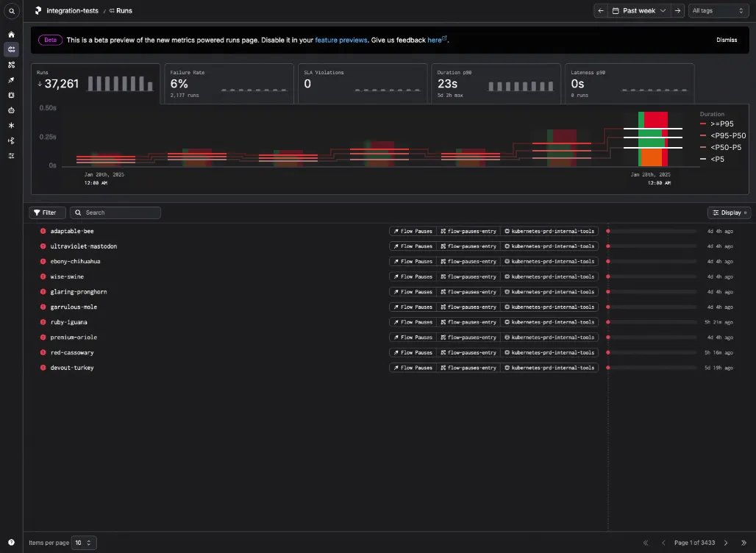The width and height of the screenshot is (756, 553).
Task: Go to the Dashboard home icon
Action: pos(12,35)
